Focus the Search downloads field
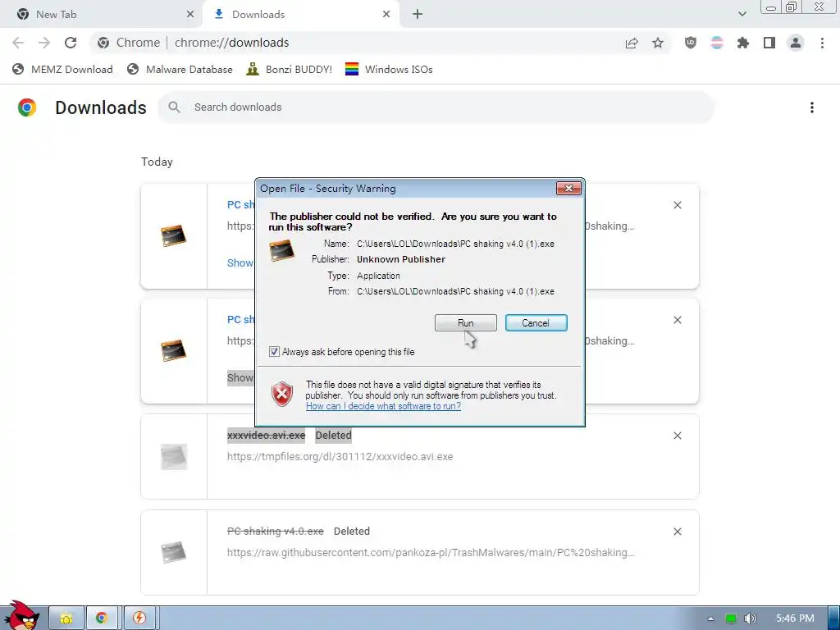Screen dimensions: 840x630 436,107
